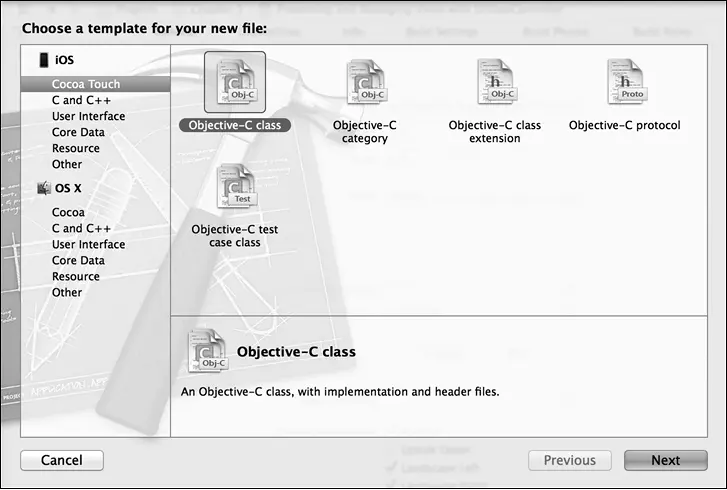Proceed with the Next button
This screenshot has height=490, width=727.
click(666, 460)
